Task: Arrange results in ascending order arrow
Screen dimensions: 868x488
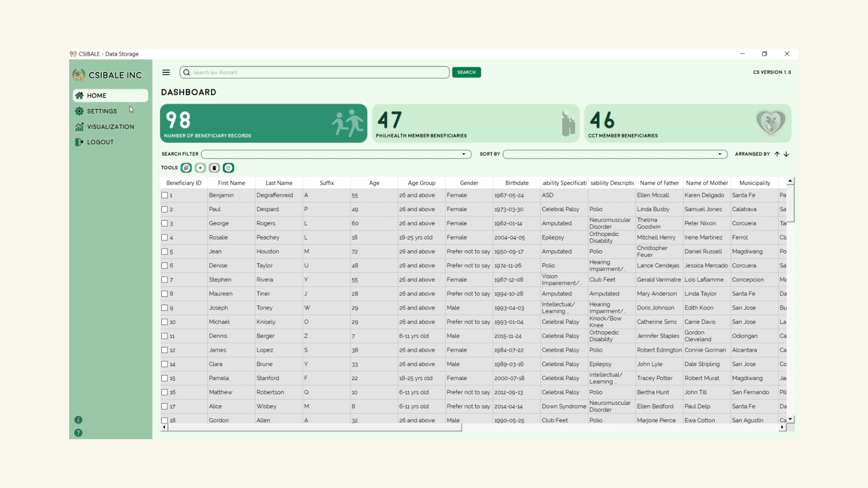Action: click(777, 154)
